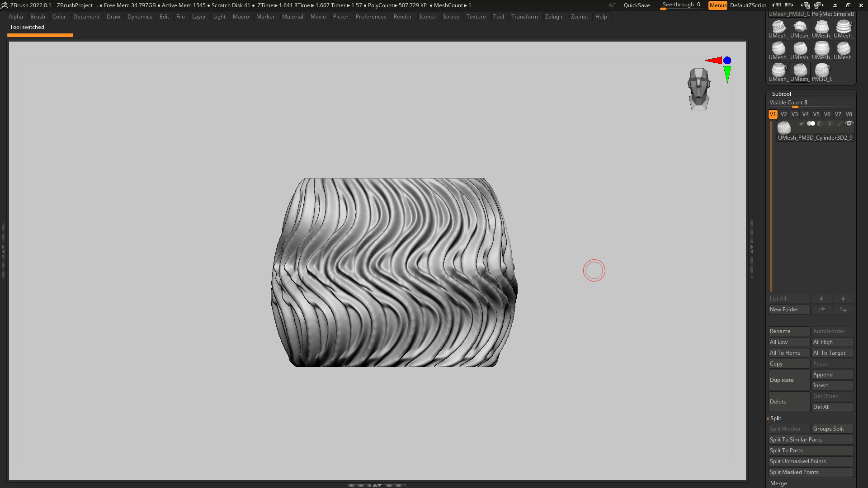Collapse the Subtool section header
This screenshot has height=488, width=868.
[781, 94]
